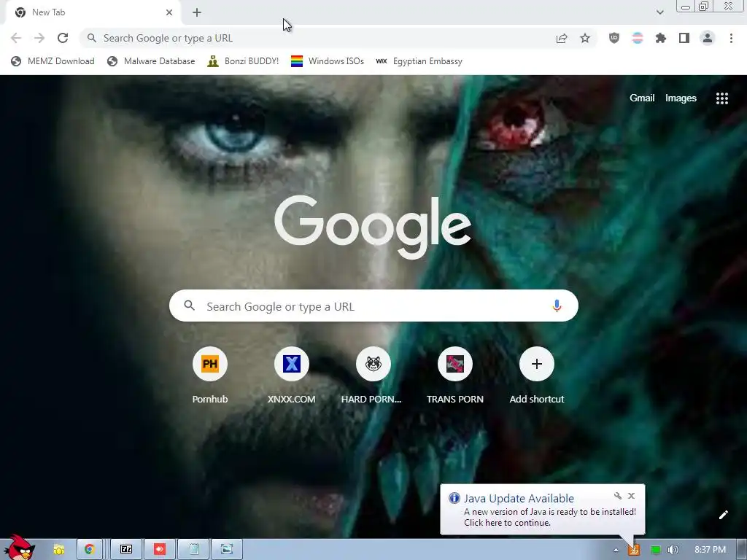The height and width of the screenshot is (560, 747).
Task: Click the magnifier icon in page search box
Action: [189, 306]
